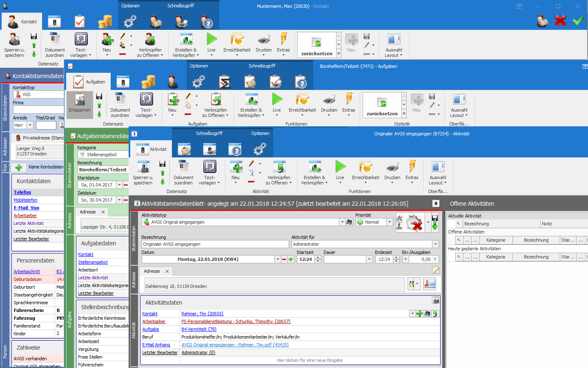588x368 pixels.
Task: Open the Datum date picker dropdown
Action: click(x=278, y=259)
